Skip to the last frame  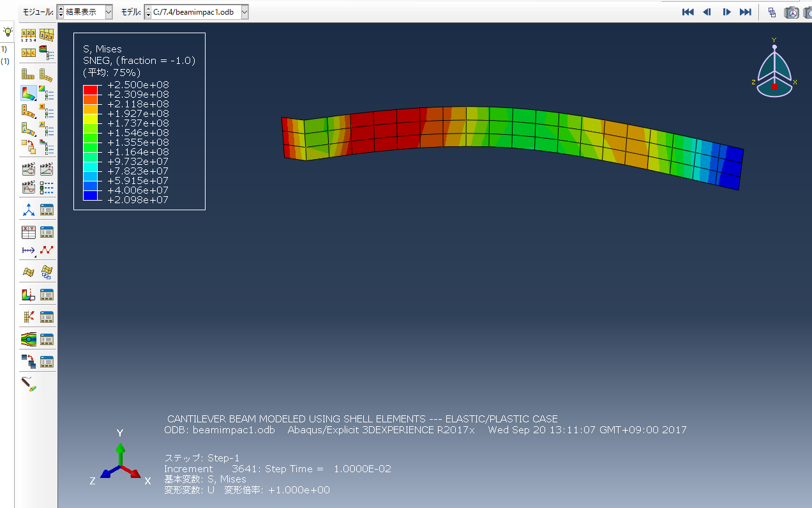click(745, 12)
